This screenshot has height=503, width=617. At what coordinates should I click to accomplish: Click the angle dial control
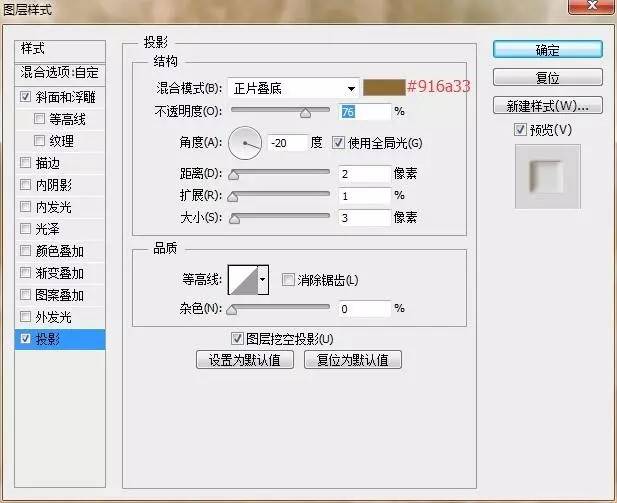244,143
